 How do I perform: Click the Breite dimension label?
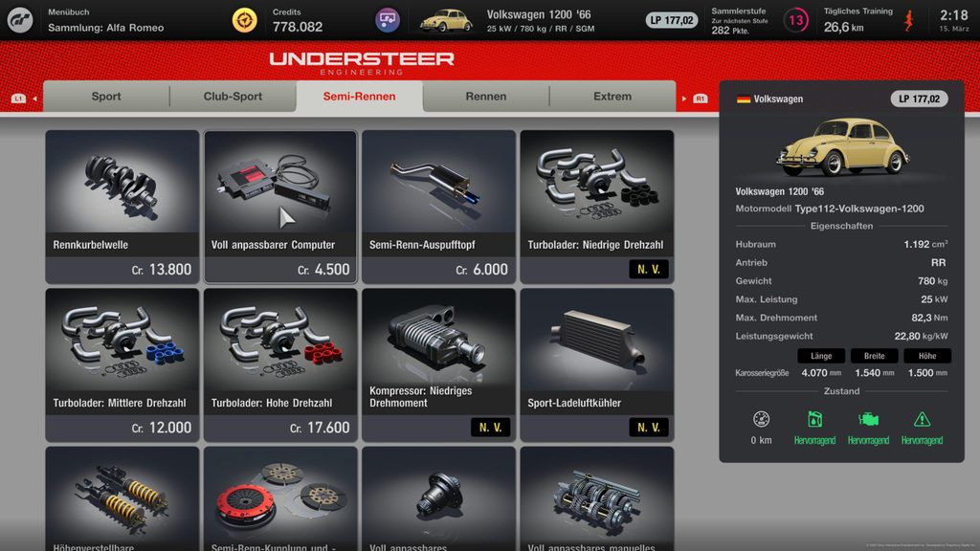point(875,356)
